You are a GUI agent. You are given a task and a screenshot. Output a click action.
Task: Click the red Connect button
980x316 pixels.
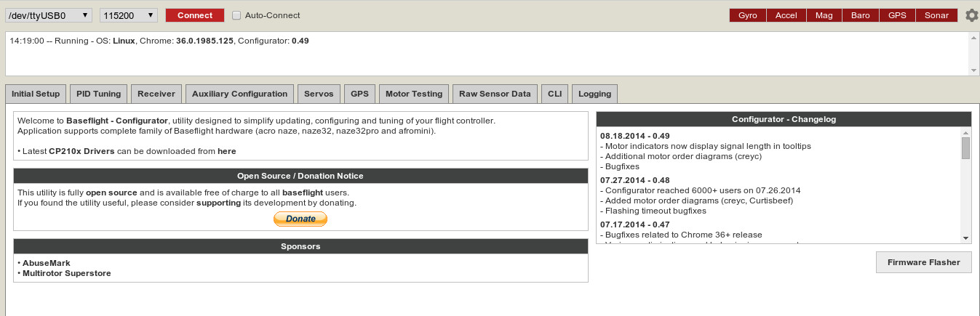point(195,15)
